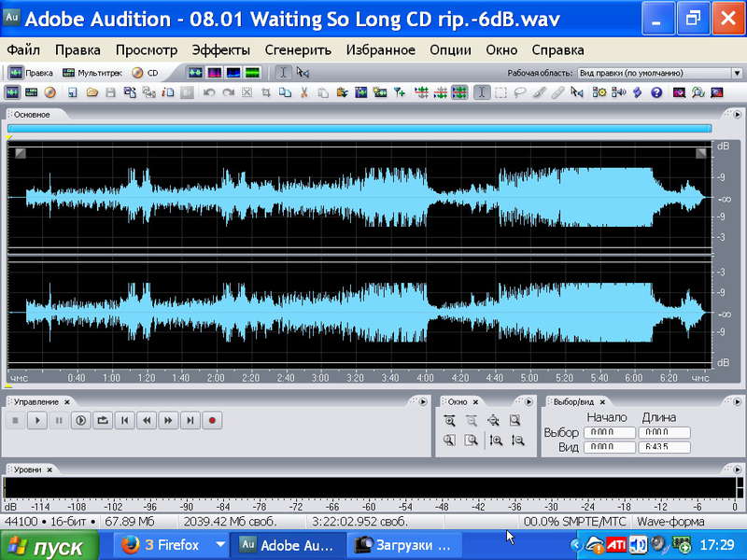Toggle CD view mode

146,73
